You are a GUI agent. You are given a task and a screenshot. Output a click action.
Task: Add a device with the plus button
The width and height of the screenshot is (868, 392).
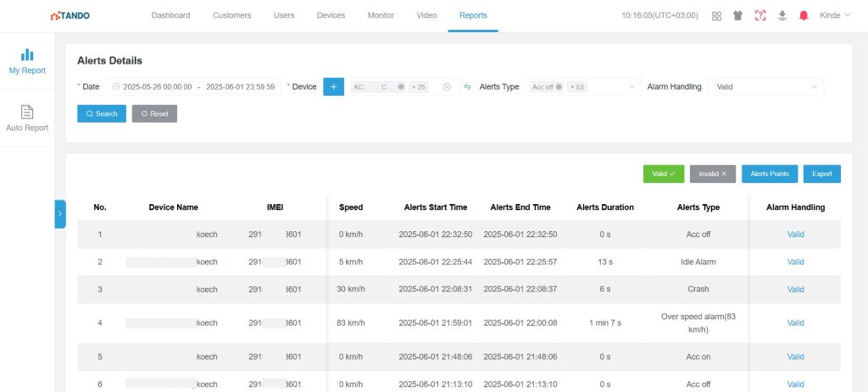(333, 87)
